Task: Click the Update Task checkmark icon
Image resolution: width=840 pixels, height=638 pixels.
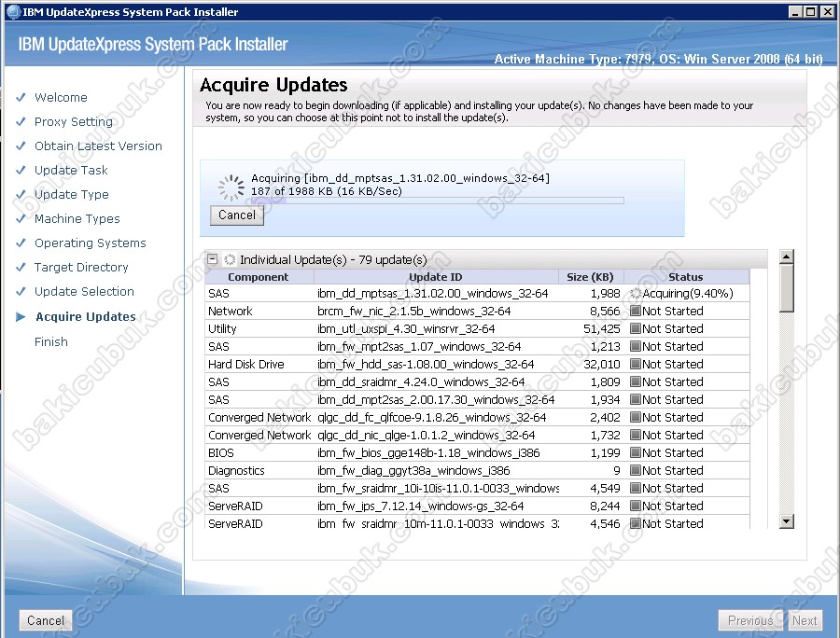Action: [21, 170]
